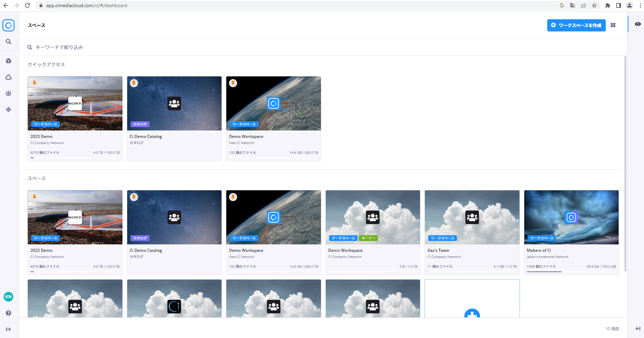Click the カタログ tag in Quick Access
644x338 pixels.
(x=140, y=124)
